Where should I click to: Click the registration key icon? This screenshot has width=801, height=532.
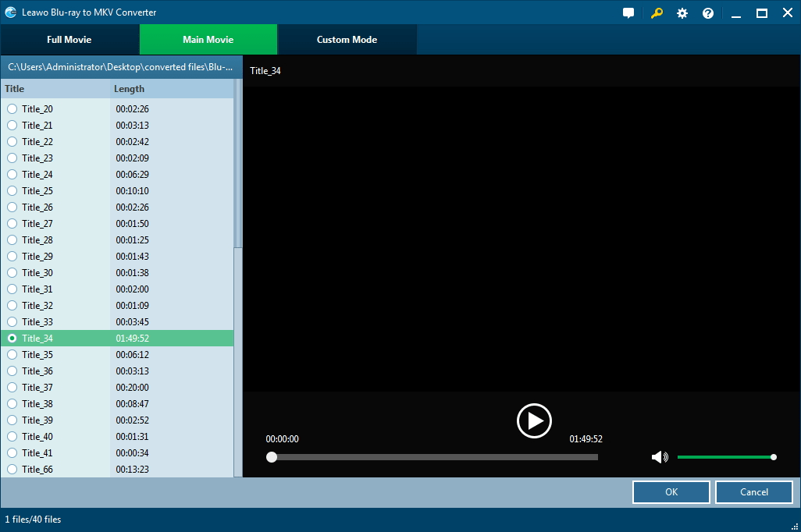coord(656,12)
